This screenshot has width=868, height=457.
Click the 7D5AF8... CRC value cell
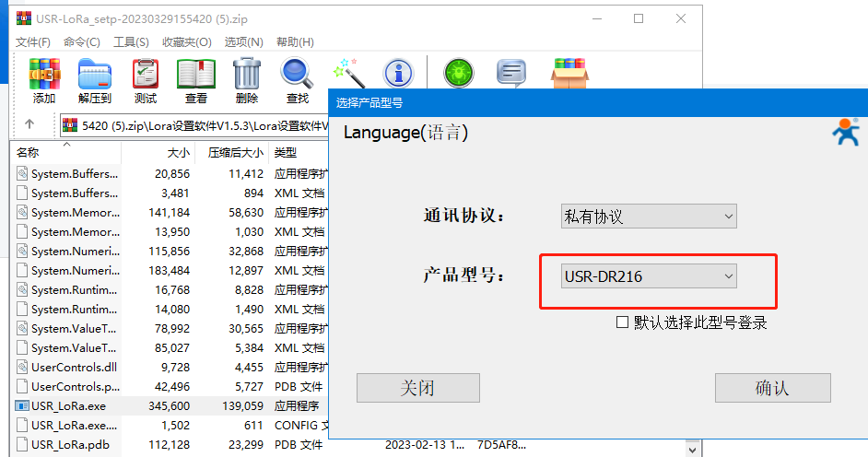[x=501, y=445]
